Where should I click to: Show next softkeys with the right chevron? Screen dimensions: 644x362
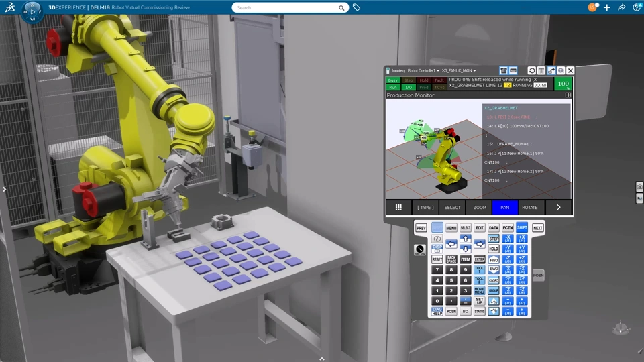coord(559,207)
